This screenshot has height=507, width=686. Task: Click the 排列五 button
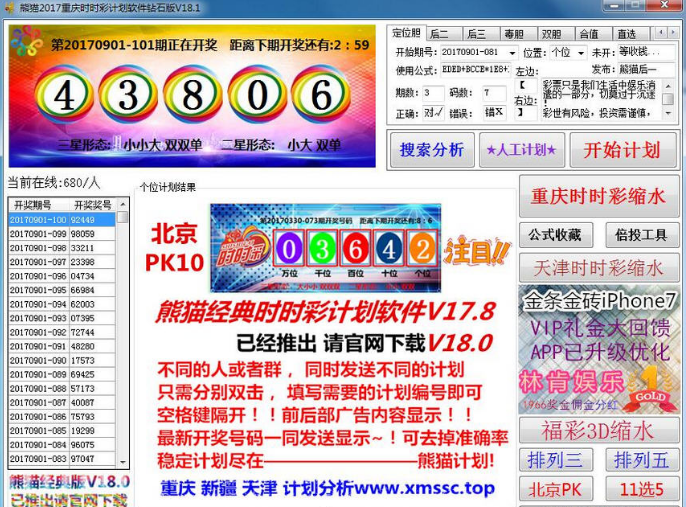coord(642,460)
